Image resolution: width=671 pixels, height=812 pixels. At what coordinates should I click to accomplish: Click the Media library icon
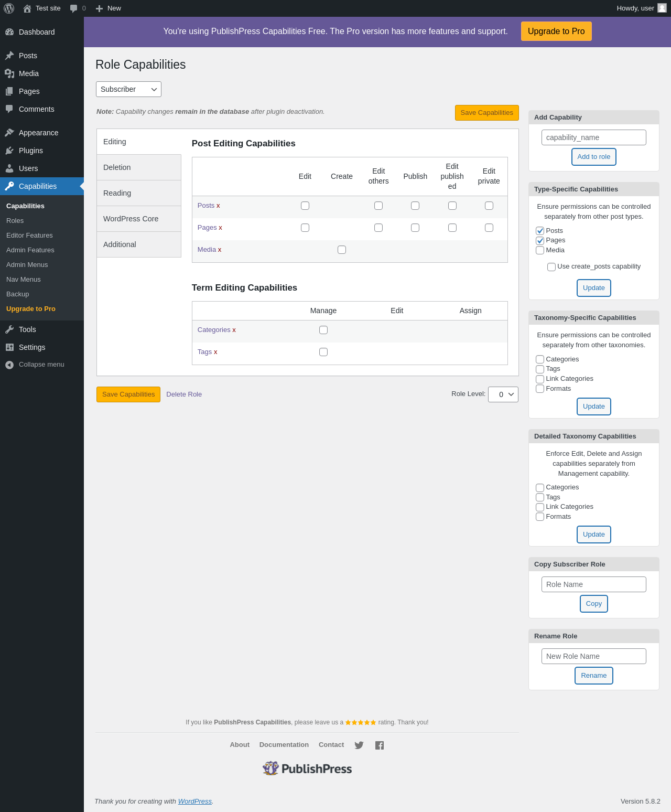pyautogui.click(x=9, y=73)
